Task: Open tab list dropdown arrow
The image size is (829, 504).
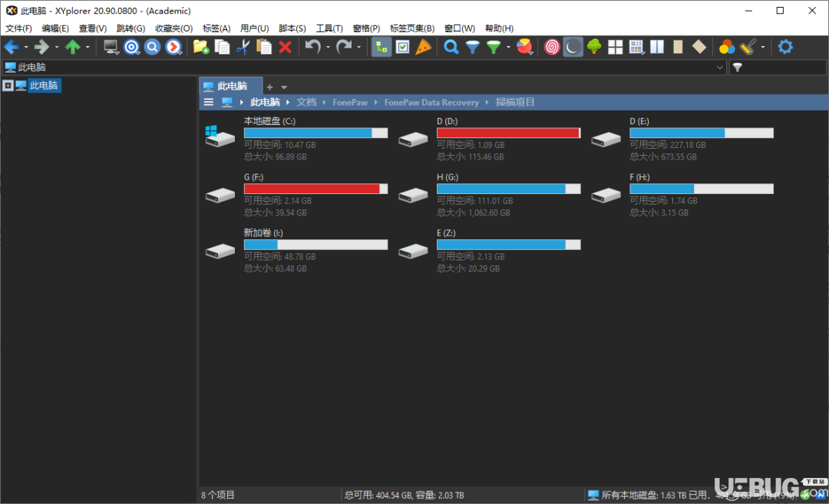Action: tap(284, 87)
